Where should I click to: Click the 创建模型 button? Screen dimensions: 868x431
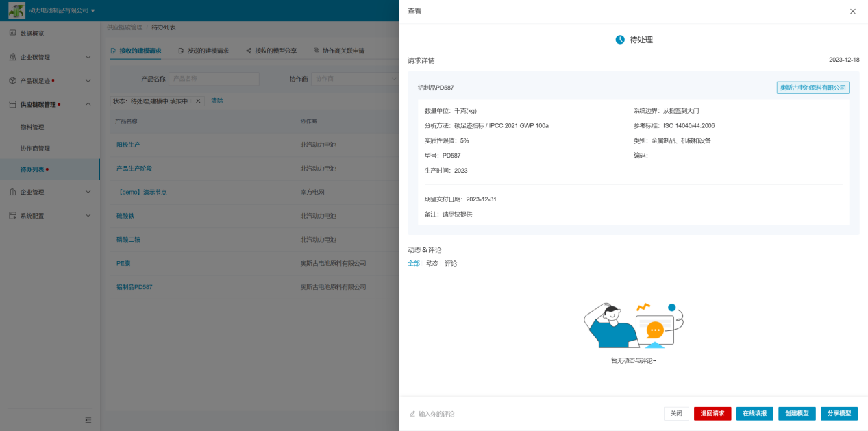[x=797, y=413]
